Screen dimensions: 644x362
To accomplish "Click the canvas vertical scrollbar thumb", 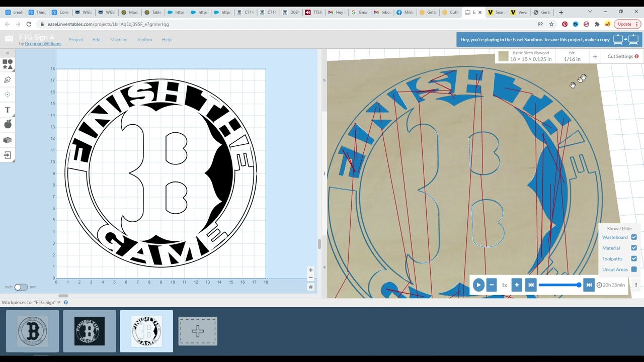I will 319,244.
